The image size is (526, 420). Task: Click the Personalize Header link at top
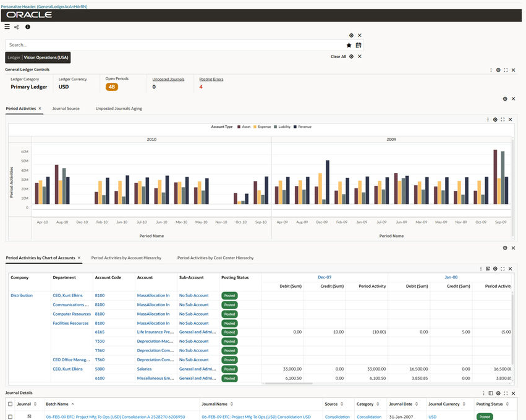(44, 6)
